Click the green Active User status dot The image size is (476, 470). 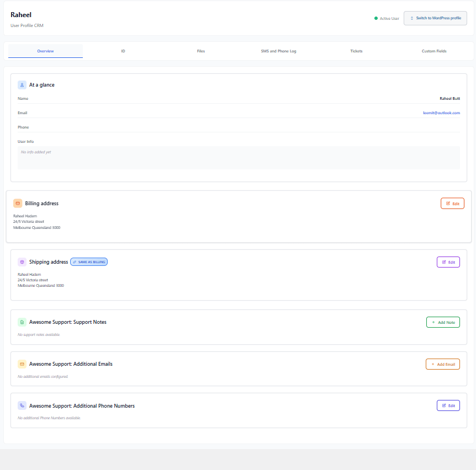(x=376, y=18)
